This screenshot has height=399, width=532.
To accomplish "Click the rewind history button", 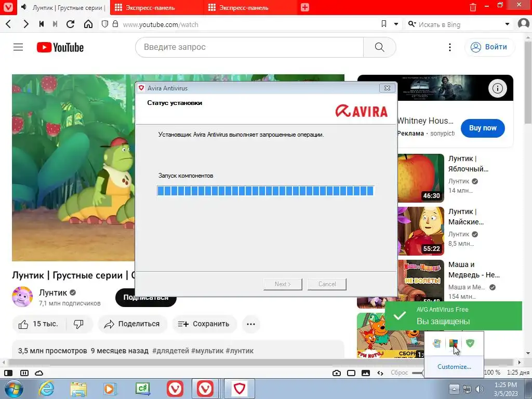I will (42, 24).
